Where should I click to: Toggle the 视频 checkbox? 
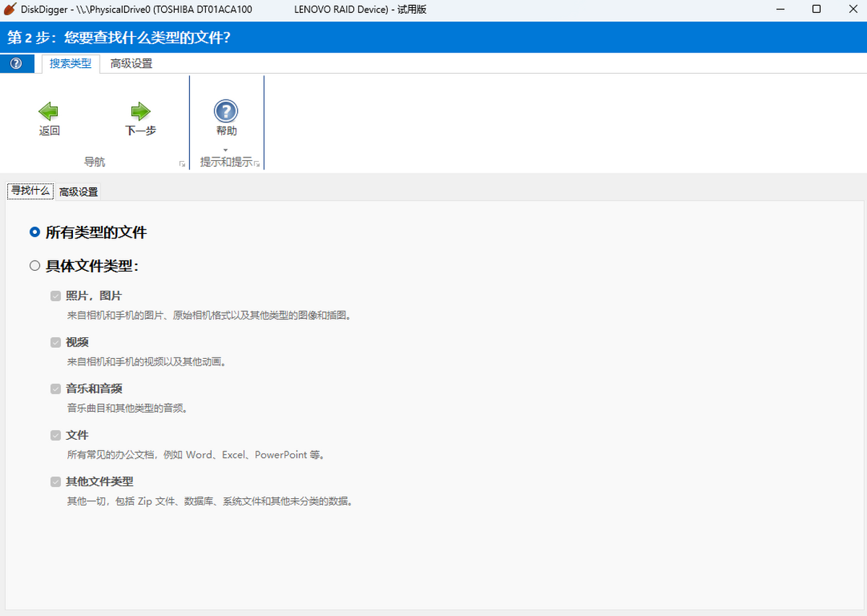coord(56,342)
